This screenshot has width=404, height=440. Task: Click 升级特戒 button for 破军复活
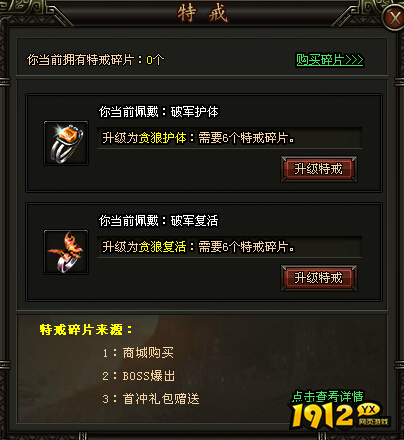[x=319, y=278]
